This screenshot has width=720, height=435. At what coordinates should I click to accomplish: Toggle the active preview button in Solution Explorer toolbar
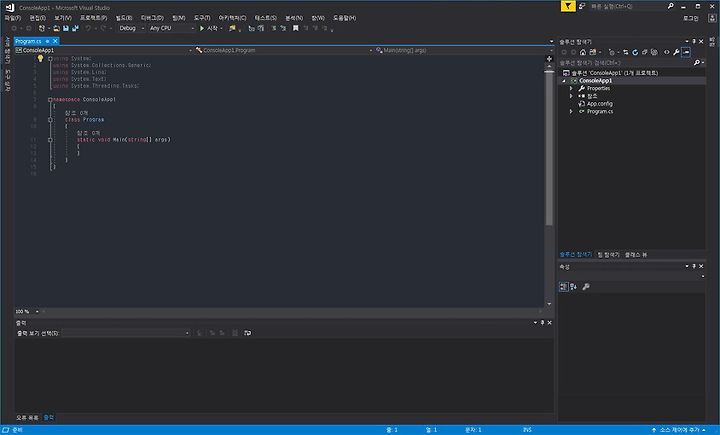click(x=686, y=52)
